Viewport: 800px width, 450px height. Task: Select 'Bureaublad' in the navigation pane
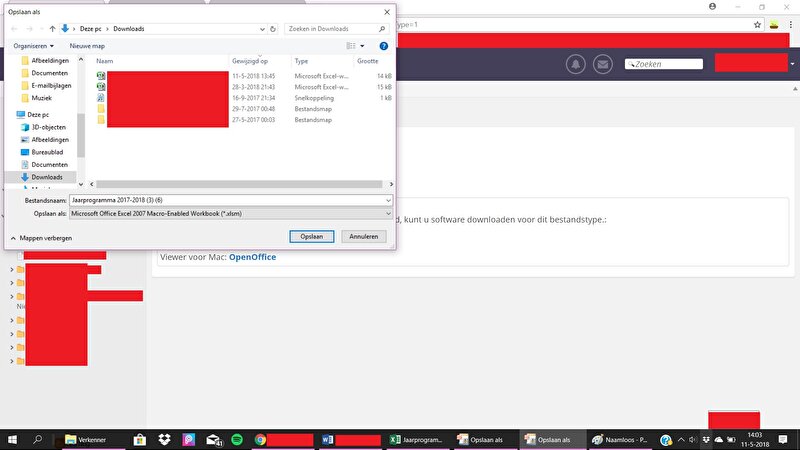pyautogui.click(x=47, y=152)
